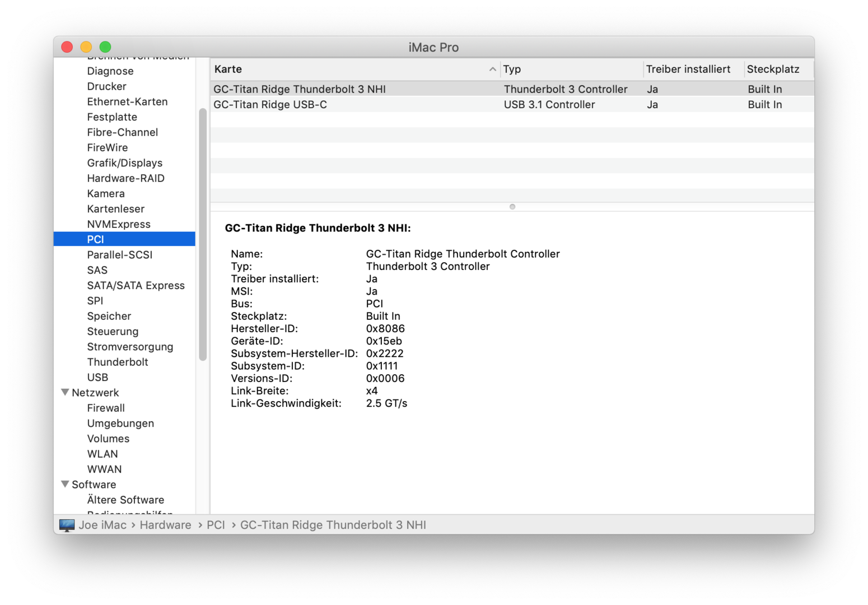
Task: Open Ältere Software under Software
Action: click(x=125, y=500)
